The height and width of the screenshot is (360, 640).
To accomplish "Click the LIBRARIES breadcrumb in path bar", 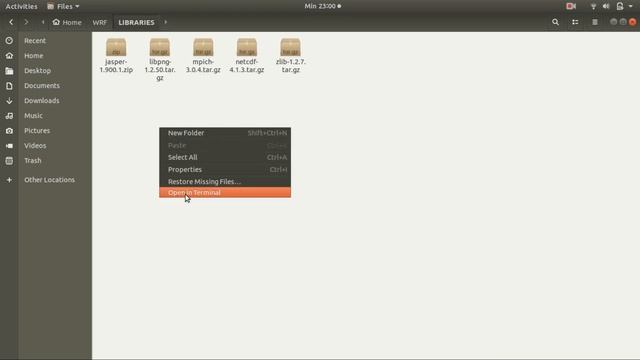I will [136, 22].
